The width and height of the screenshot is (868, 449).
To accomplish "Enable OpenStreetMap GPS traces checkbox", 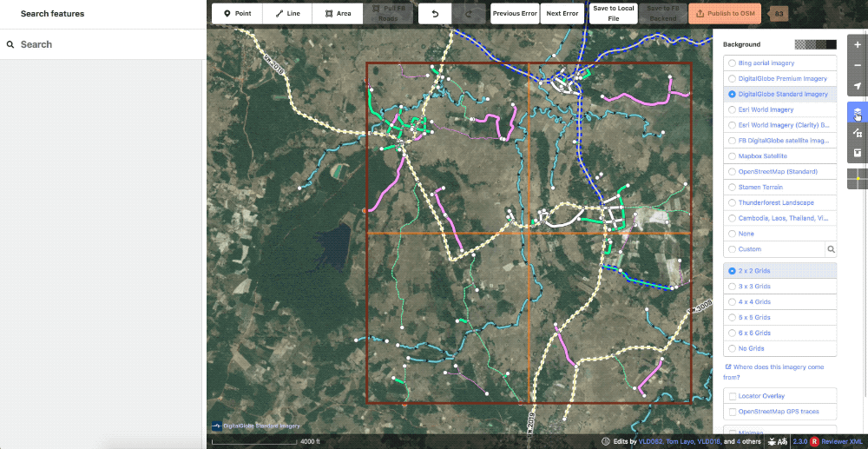I will (x=733, y=412).
